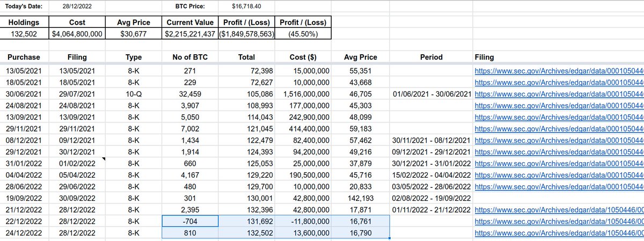Select BTC amount cell 271

click(x=190, y=70)
